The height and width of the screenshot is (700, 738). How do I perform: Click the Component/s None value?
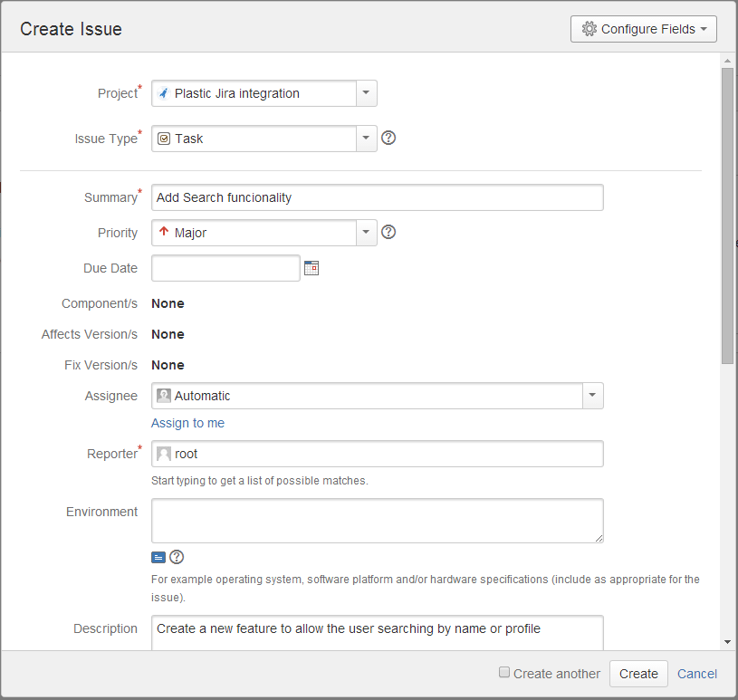(168, 303)
